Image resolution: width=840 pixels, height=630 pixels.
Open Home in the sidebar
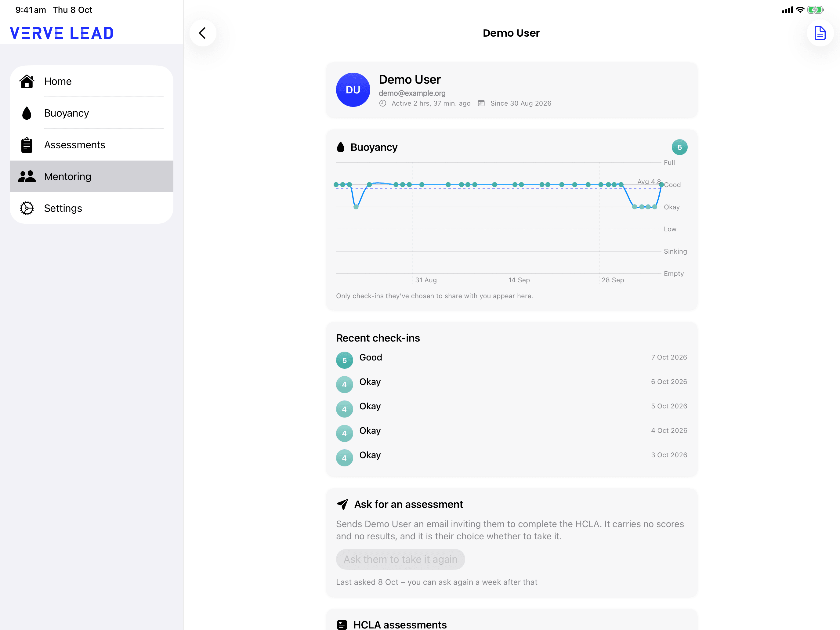point(92,81)
